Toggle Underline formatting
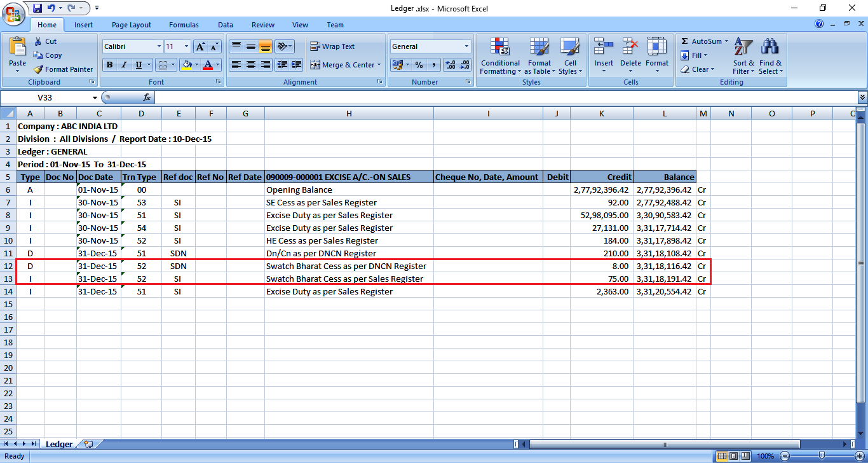The height and width of the screenshot is (463, 868). [139, 65]
